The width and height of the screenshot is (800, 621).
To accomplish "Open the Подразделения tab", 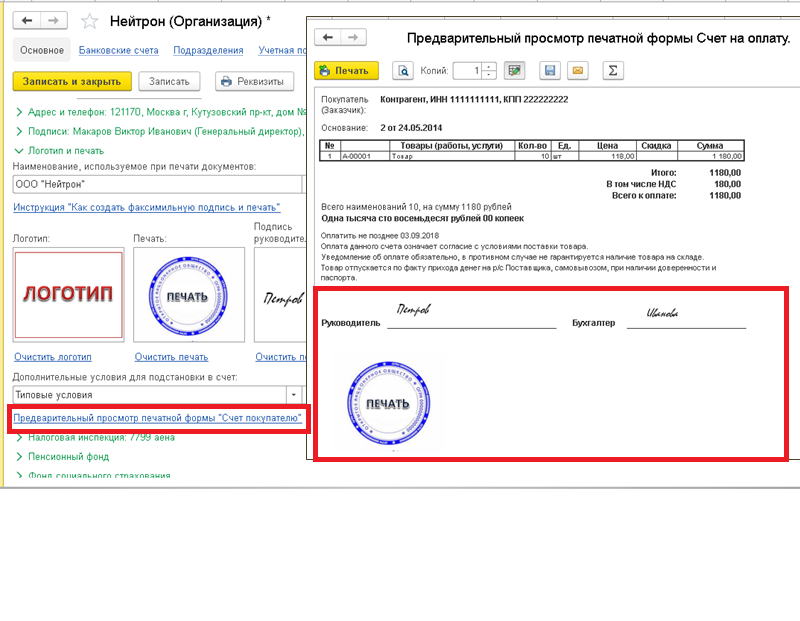I will tap(208, 50).
